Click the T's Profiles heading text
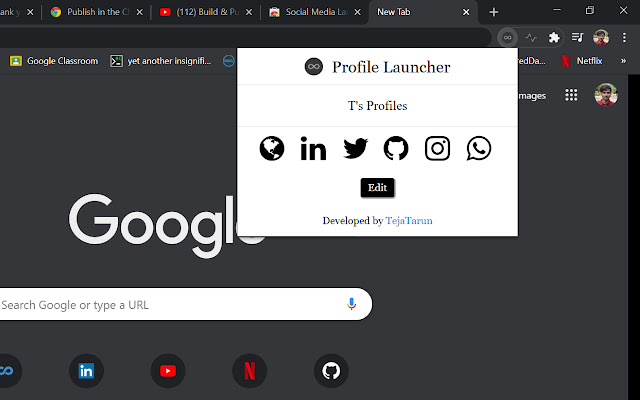This screenshot has height=400, width=640. coord(378,106)
